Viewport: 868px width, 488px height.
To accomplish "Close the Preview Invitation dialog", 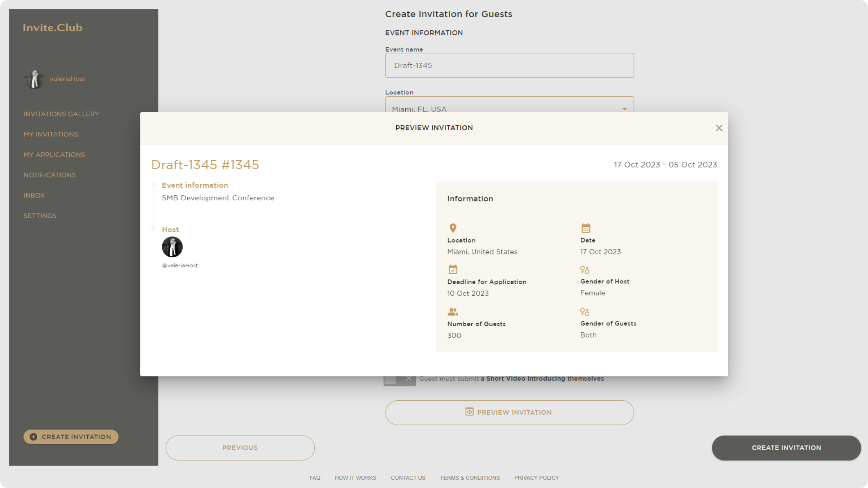I will point(719,128).
